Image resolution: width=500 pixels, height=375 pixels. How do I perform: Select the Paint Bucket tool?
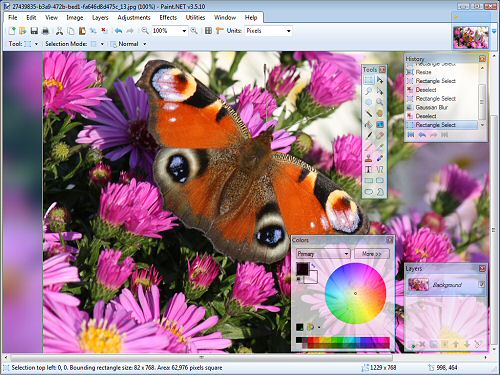point(369,125)
